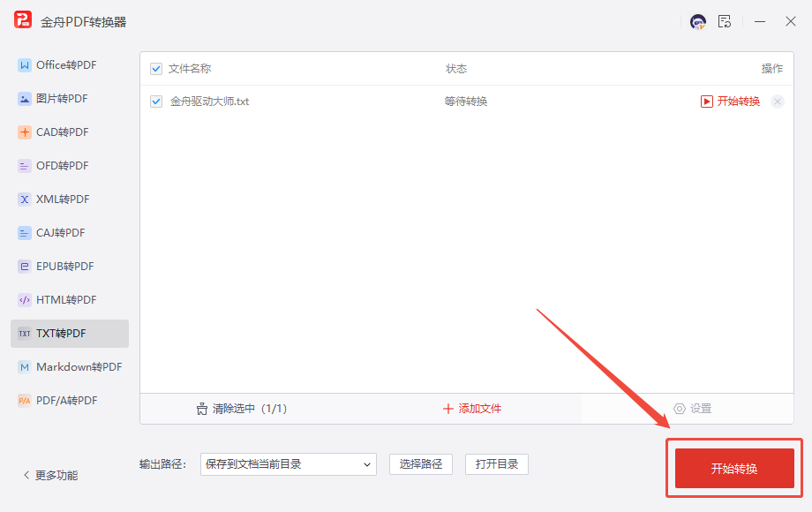Click the 状态 column header
The image size is (812, 512).
(x=456, y=69)
